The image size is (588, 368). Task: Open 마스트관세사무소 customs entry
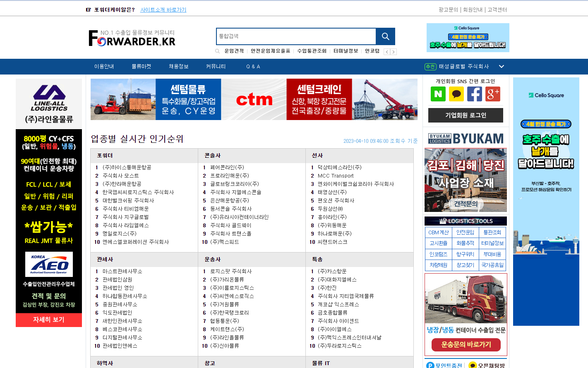tap(122, 271)
